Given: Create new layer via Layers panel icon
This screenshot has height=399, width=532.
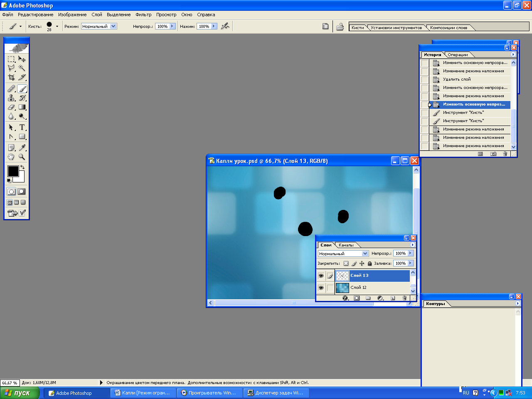Looking at the screenshot, I should click(392, 298).
